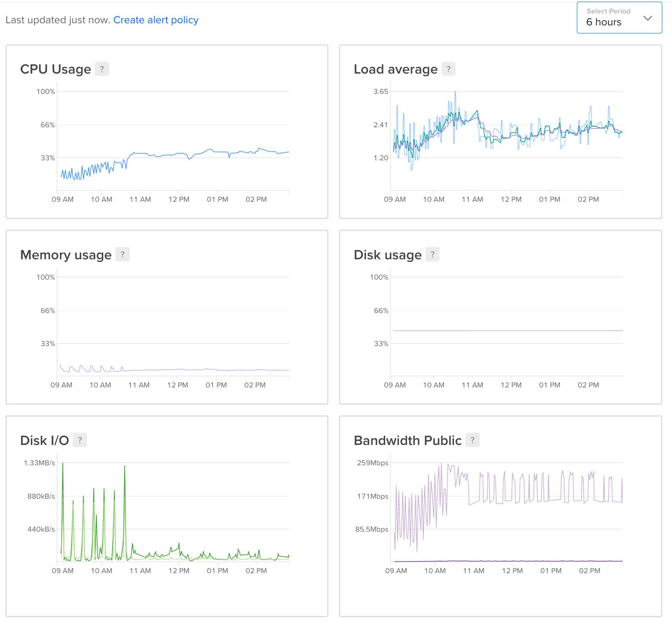Click the 01 PM tick on Memory usage chart

click(x=216, y=385)
